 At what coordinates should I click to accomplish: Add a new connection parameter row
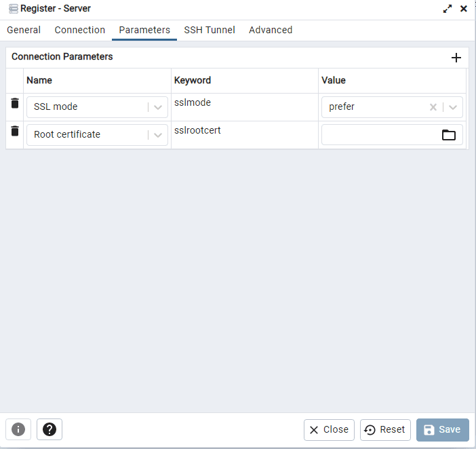coord(456,58)
